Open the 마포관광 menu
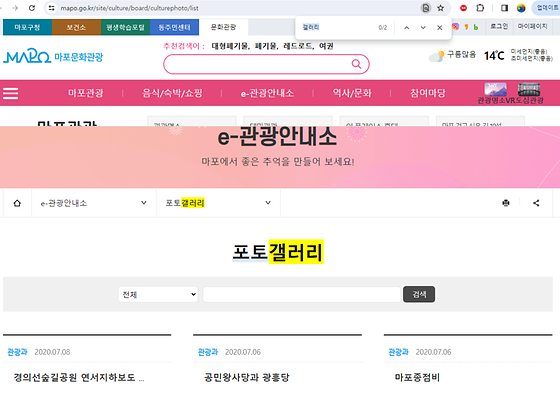This screenshot has height=396, width=560. tap(86, 93)
